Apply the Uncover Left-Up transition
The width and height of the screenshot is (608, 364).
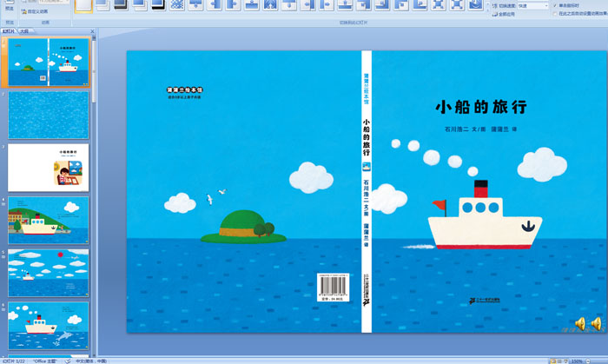382,4
